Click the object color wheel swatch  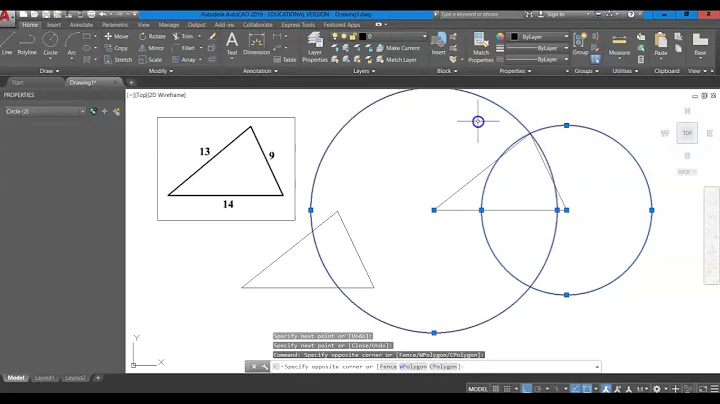pyautogui.click(x=500, y=36)
